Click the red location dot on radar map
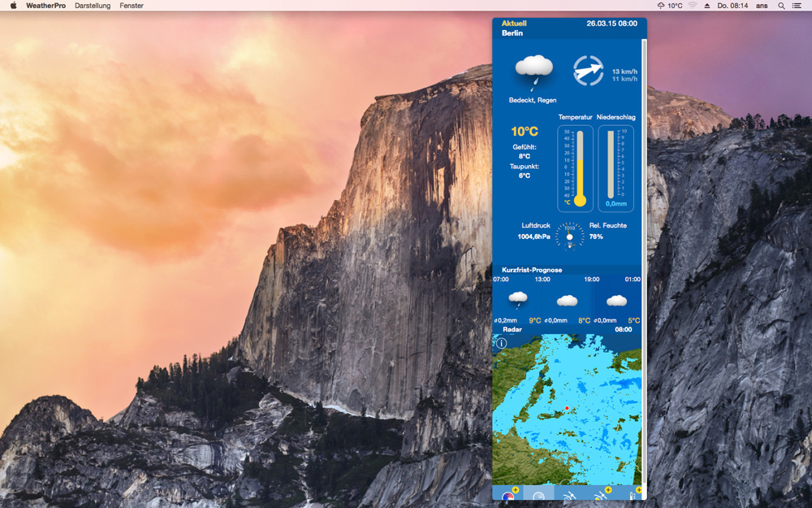This screenshot has width=812, height=508. click(x=567, y=409)
